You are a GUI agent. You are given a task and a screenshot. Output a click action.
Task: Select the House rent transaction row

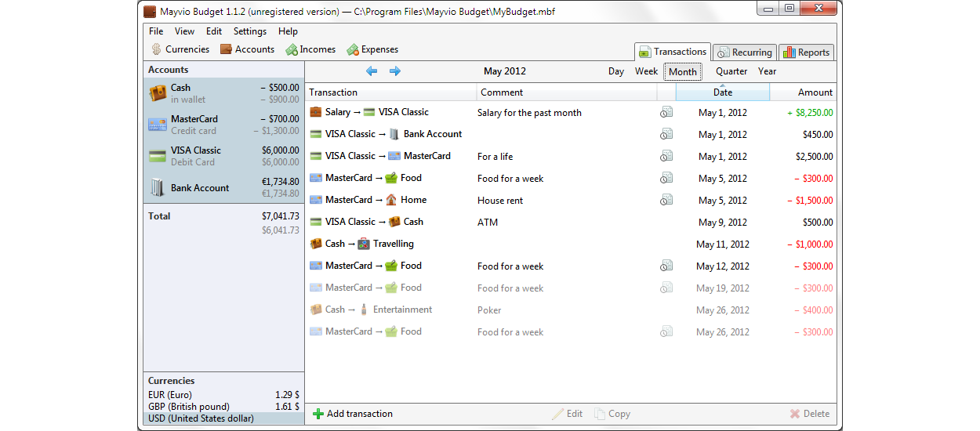click(x=499, y=201)
